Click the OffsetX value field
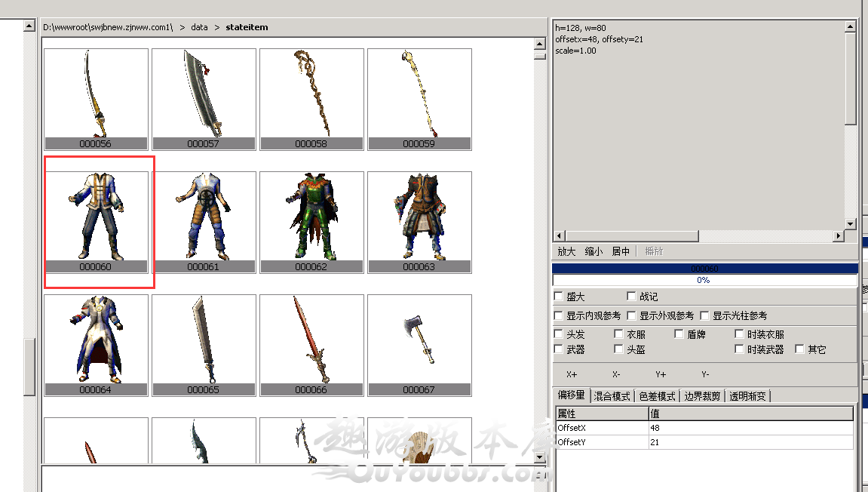Screen dimensions: 868x492 click(750, 428)
